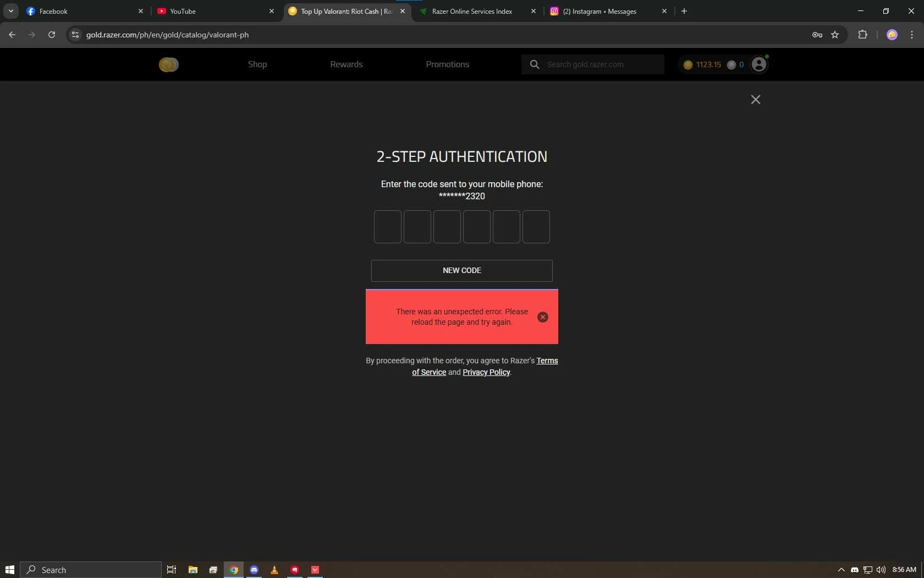Click the Razer Silver coin icon
Viewport: 924px width, 578px height.
tap(731, 64)
